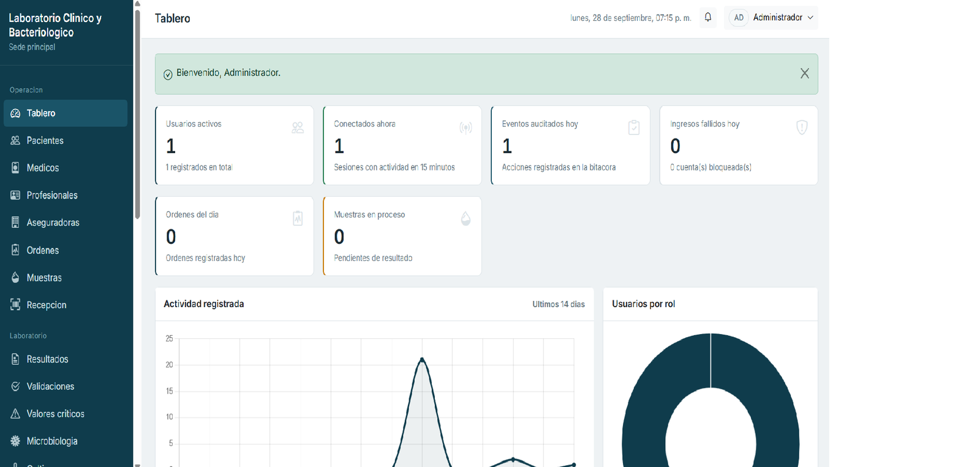Click the date and time text in header
This screenshot has width=980, height=467.
[630, 18]
